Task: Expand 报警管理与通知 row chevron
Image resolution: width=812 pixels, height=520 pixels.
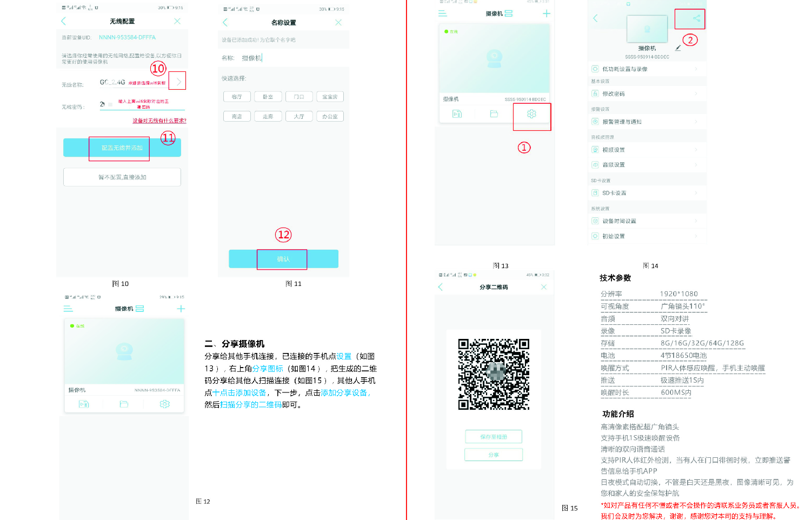Action: 696,122
